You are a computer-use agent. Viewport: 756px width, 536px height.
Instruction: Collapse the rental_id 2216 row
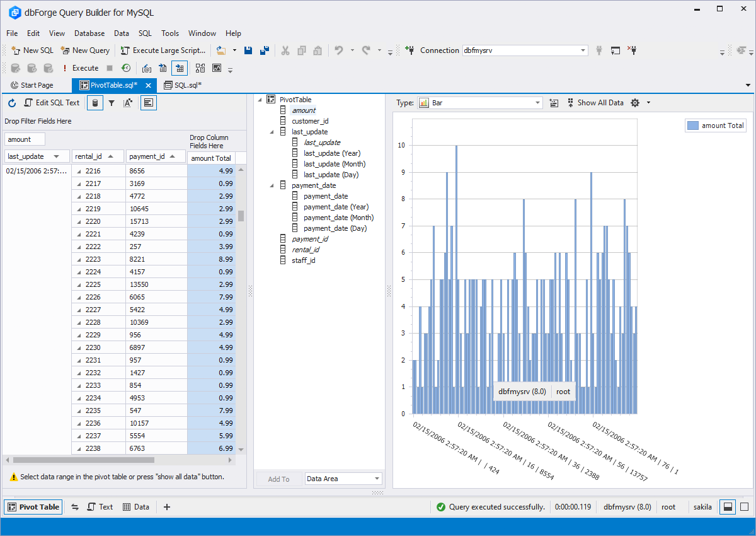pos(79,171)
